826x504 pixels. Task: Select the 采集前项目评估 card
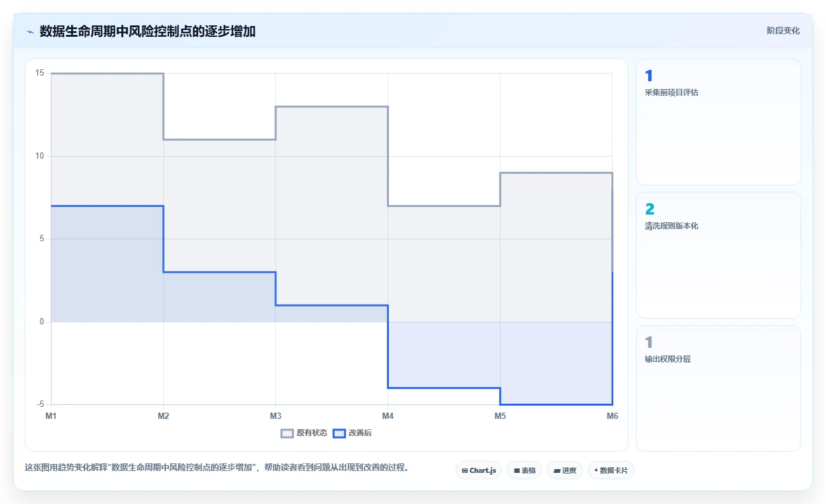[718, 122]
